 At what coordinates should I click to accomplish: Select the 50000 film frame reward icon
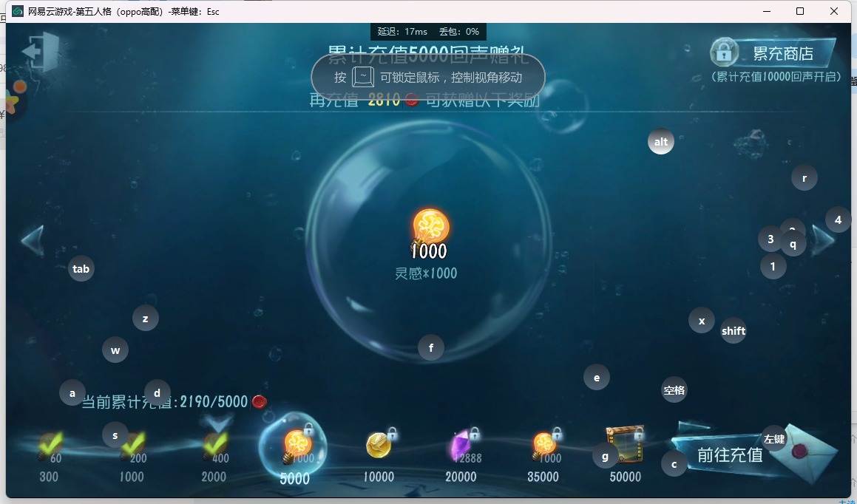click(626, 443)
